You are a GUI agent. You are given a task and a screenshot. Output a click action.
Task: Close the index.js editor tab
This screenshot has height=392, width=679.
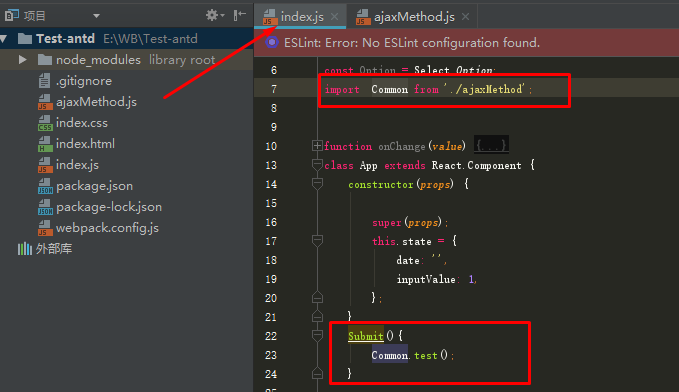click(334, 16)
